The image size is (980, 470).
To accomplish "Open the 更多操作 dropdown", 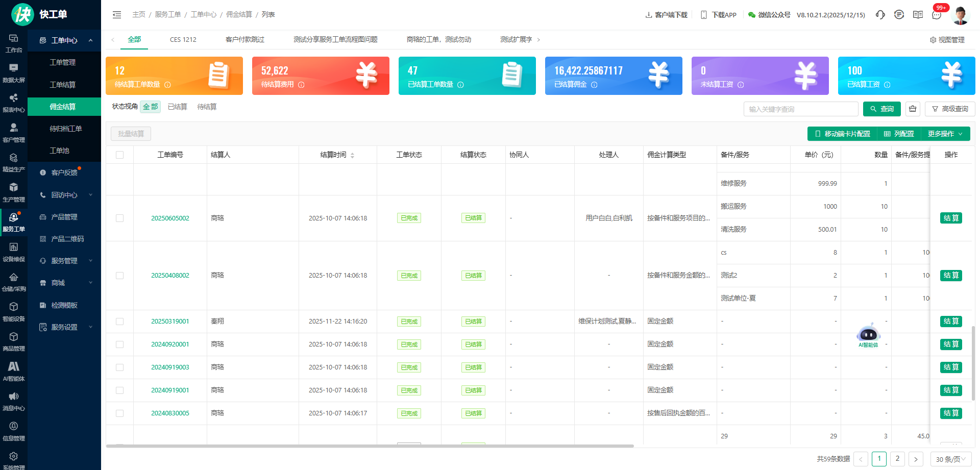I will [x=945, y=134].
